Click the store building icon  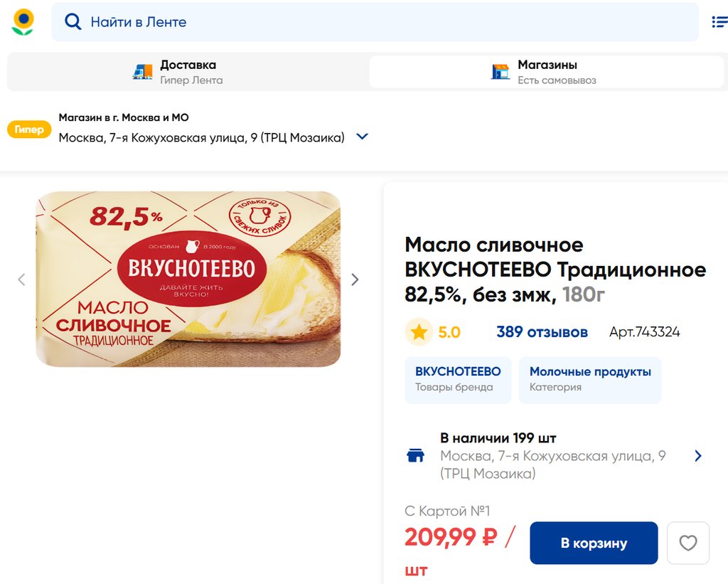click(x=500, y=71)
